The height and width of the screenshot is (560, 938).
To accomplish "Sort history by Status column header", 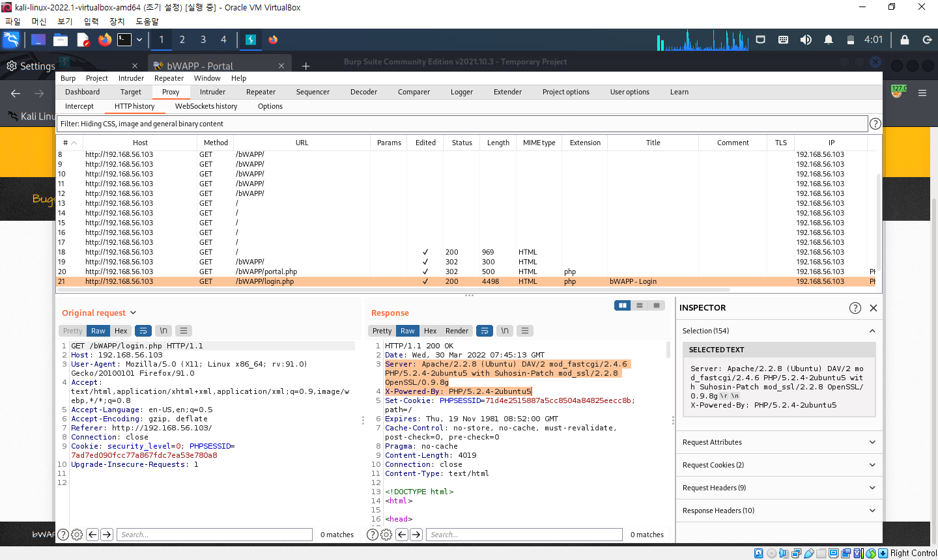I will [462, 143].
